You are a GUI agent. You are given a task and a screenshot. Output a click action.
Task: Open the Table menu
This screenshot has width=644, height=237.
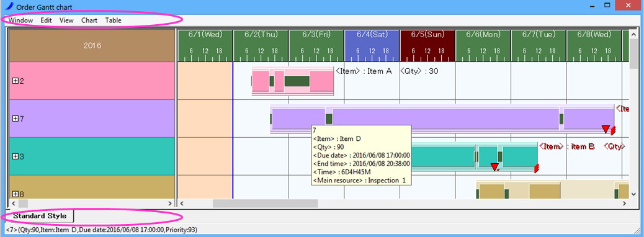point(113,20)
